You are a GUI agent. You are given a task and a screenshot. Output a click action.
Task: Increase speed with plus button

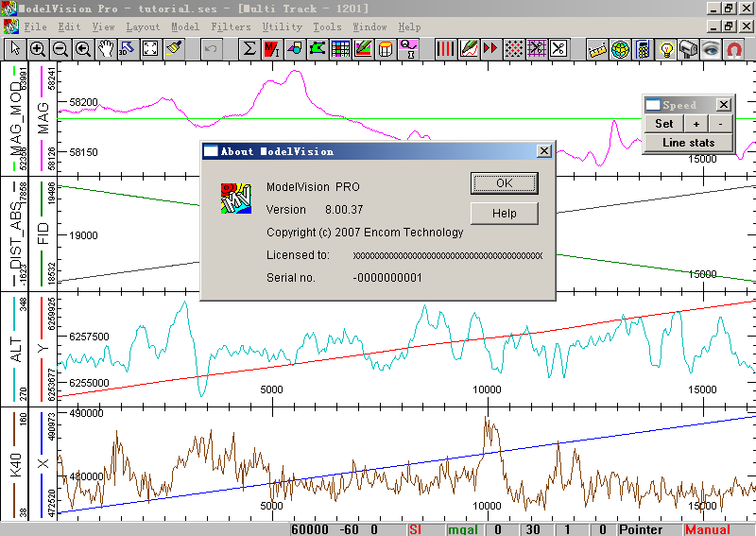[x=696, y=124]
